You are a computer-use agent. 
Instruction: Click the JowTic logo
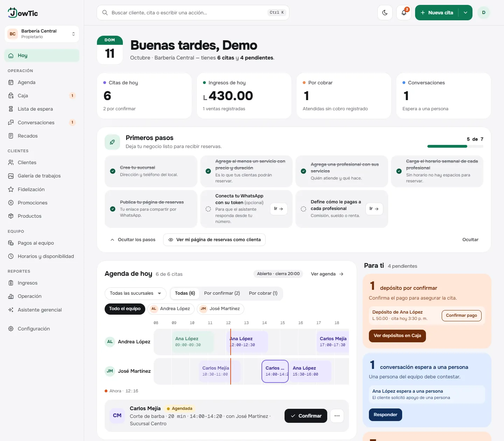coord(23,13)
